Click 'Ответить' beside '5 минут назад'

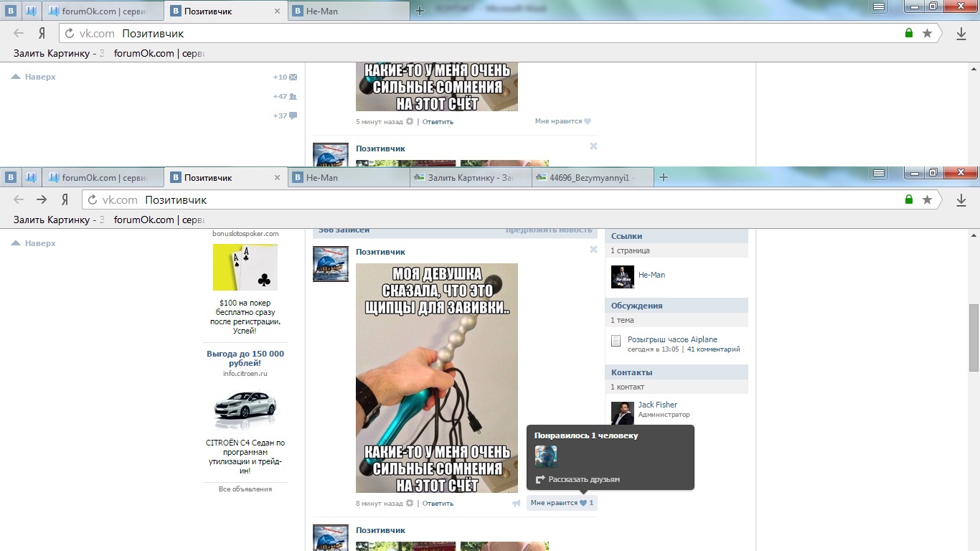point(438,122)
